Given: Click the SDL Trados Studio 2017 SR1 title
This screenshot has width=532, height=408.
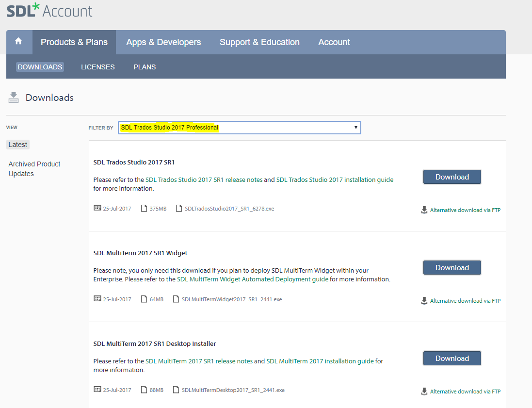Looking at the screenshot, I should 134,162.
